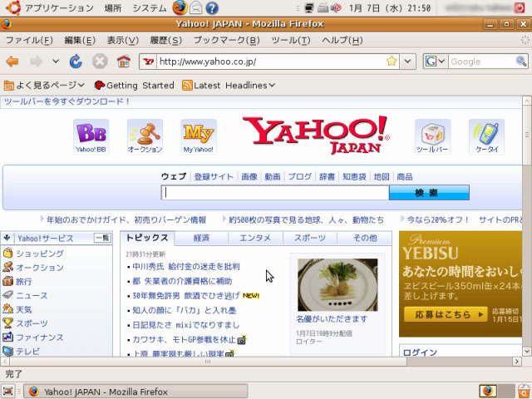532x399 pixels.
Task: Open the ケータイ mobile phone icon
Action: pyautogui.click(x=486, y=137)
